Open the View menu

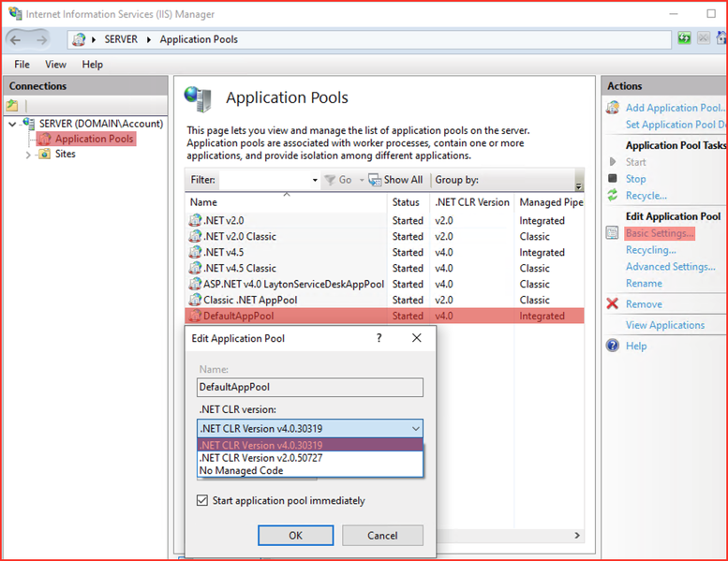[x=55, y=64]
